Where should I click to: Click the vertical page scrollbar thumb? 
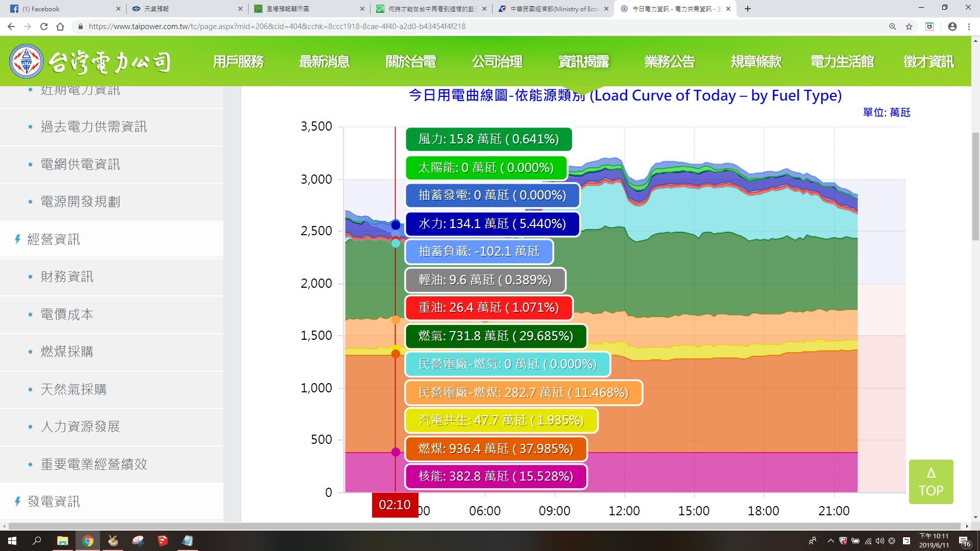[975, 186]
